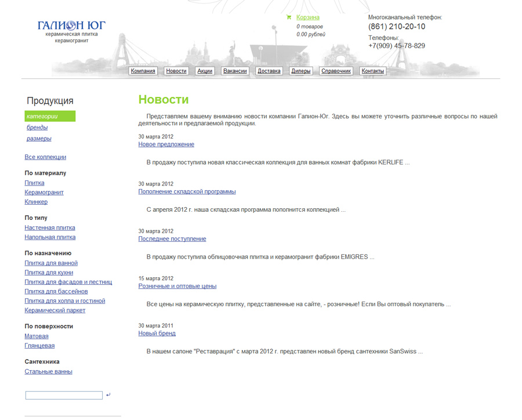Go to the Акции menu item
This screenshot has width=522, height=420.
click(x=205, y=71)
